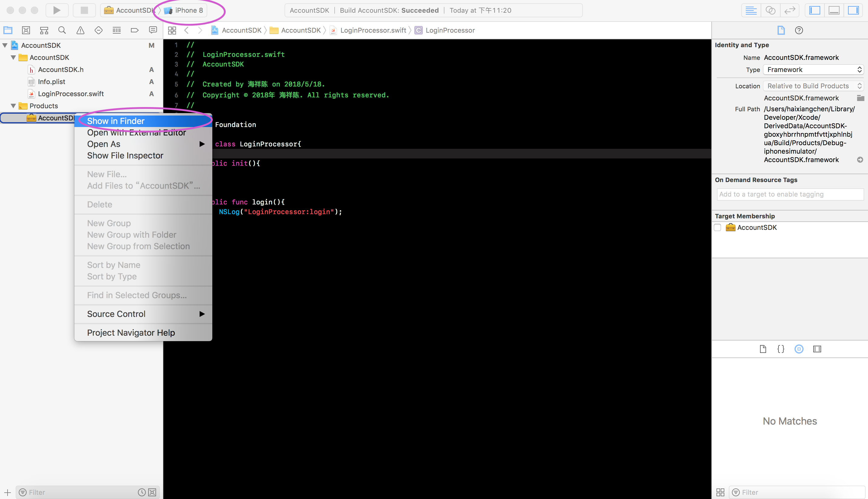Select the Object library circle icon
The image size is (868, 499).
pyautogui.click(x=799, y=349)
